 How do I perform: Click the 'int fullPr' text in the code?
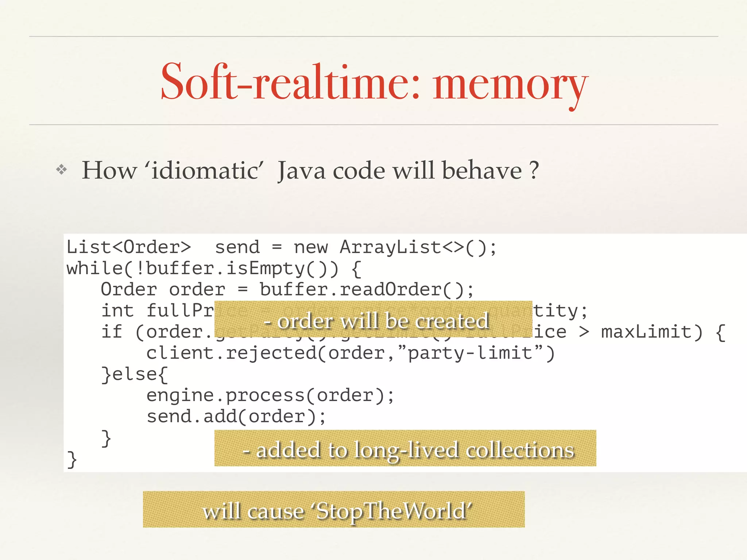pyautogui.click(x=157, y=311)
